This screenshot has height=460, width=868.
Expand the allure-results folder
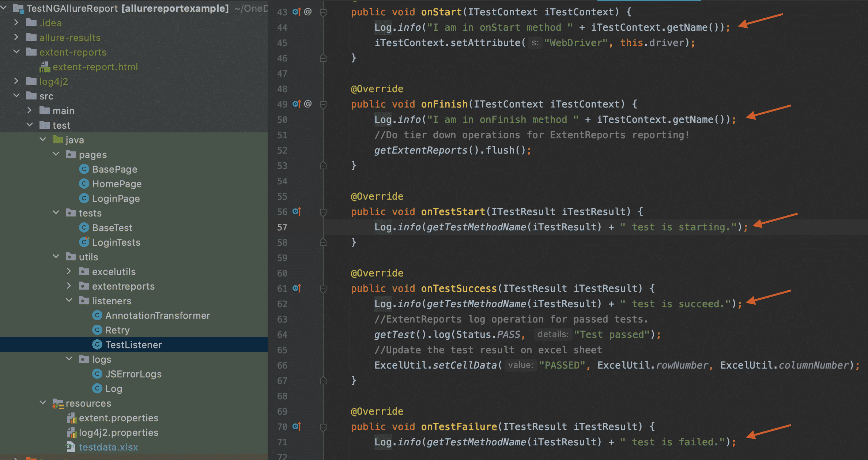(16, 37)
